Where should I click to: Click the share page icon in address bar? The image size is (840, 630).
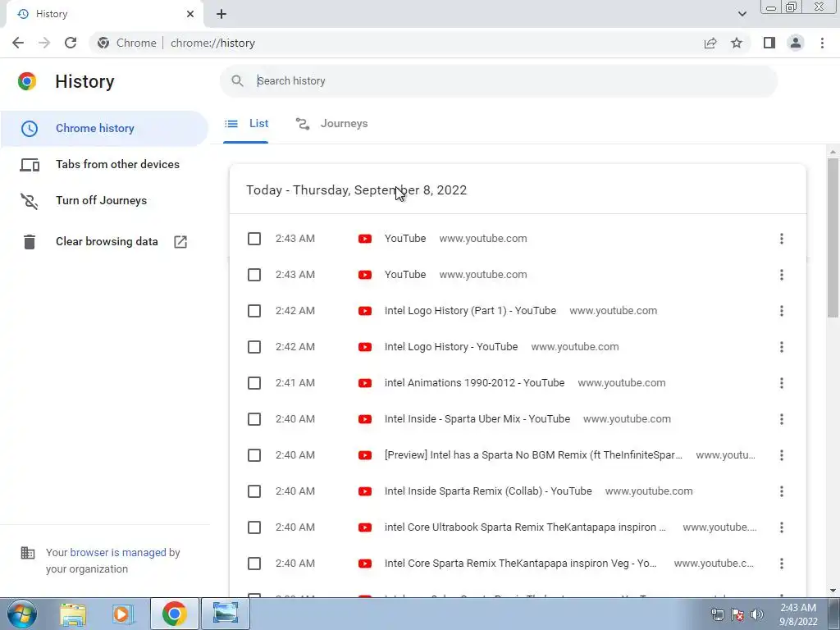click(710, 43)
